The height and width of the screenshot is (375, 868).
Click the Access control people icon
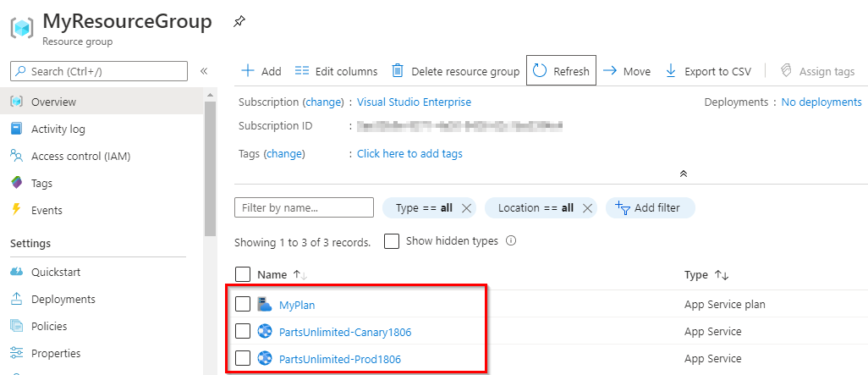(17, 157)
